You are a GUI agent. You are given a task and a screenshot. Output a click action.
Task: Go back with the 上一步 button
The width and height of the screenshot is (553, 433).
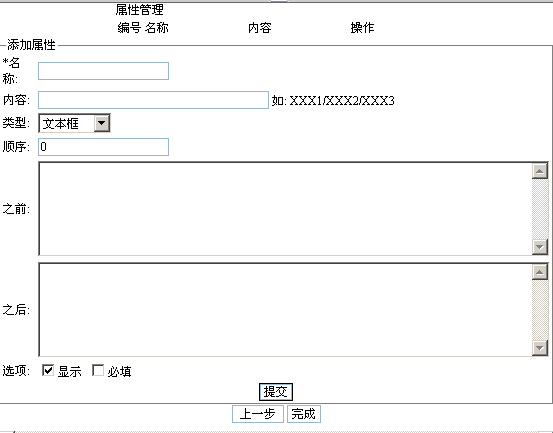point(258,414)
